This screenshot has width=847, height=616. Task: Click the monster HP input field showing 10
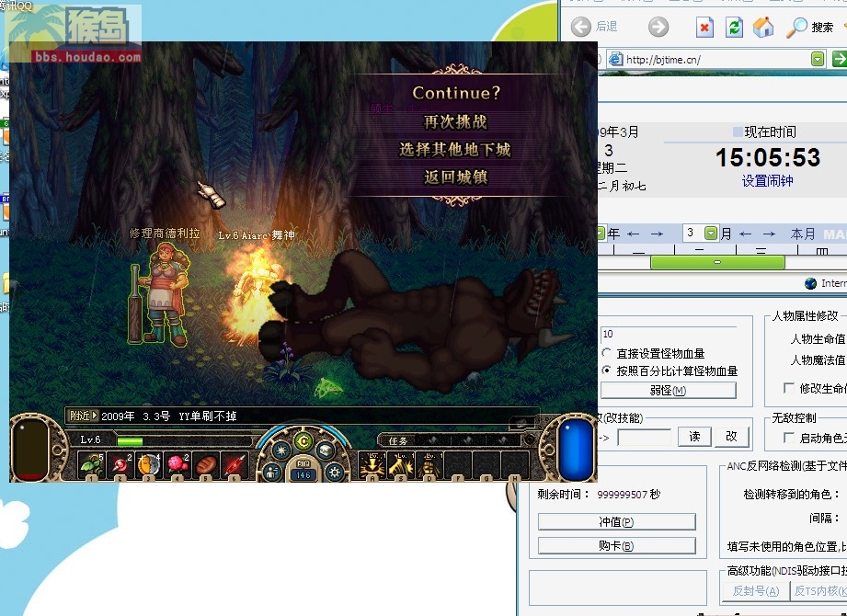[668, 334]
